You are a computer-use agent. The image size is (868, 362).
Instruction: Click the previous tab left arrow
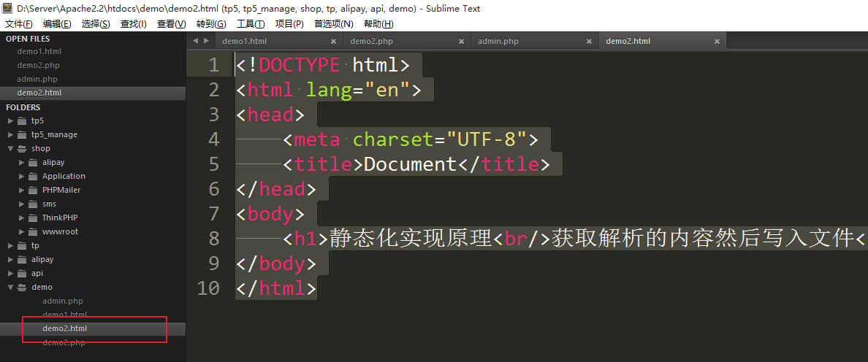tap(196, 41)
